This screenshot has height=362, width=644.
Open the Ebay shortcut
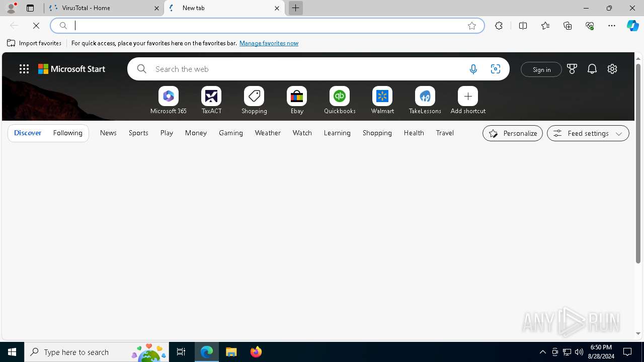coord(297,101)
